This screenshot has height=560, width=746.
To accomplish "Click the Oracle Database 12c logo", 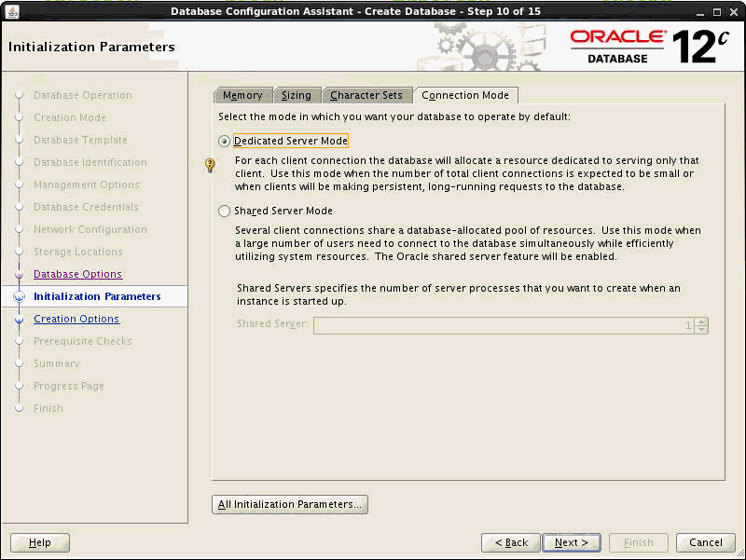I will (x=649, y=47).
